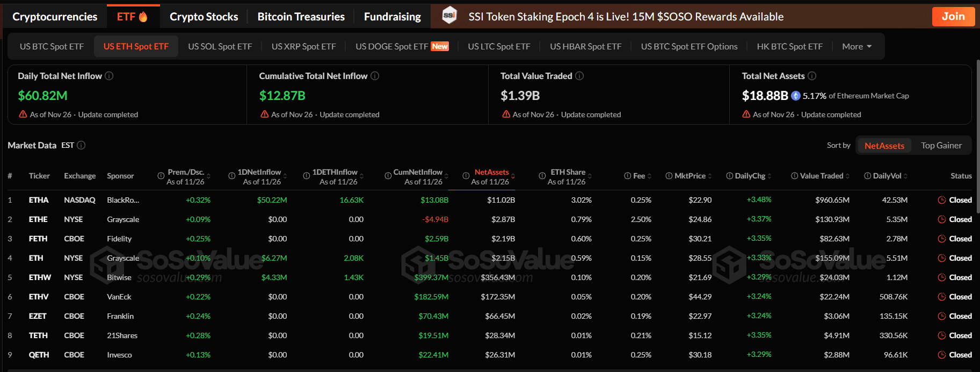Viewport: 980px width, 372px height.
Task: Switch to US LTC Spot ETF tab
Action: (499, 46)
